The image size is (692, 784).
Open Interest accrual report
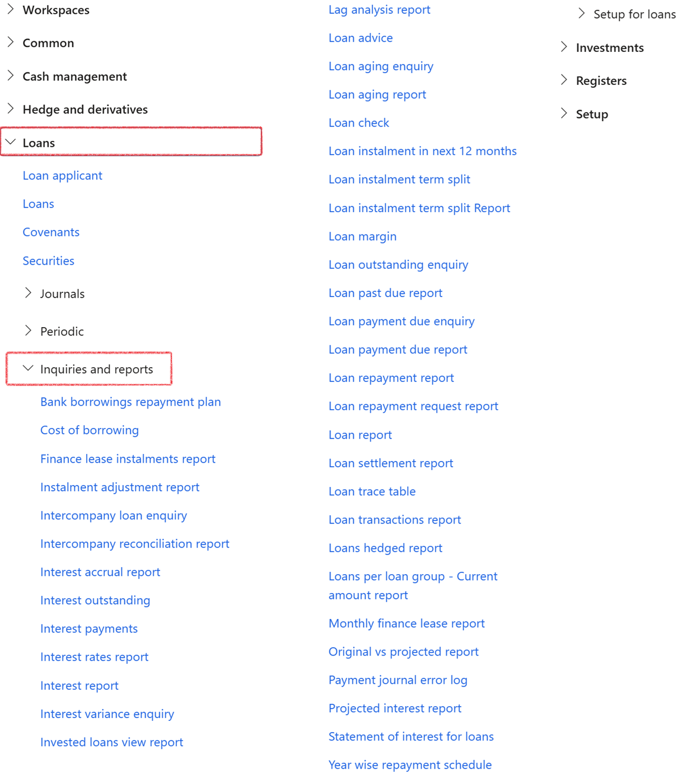pyautogui.click(x=100, y=572)
